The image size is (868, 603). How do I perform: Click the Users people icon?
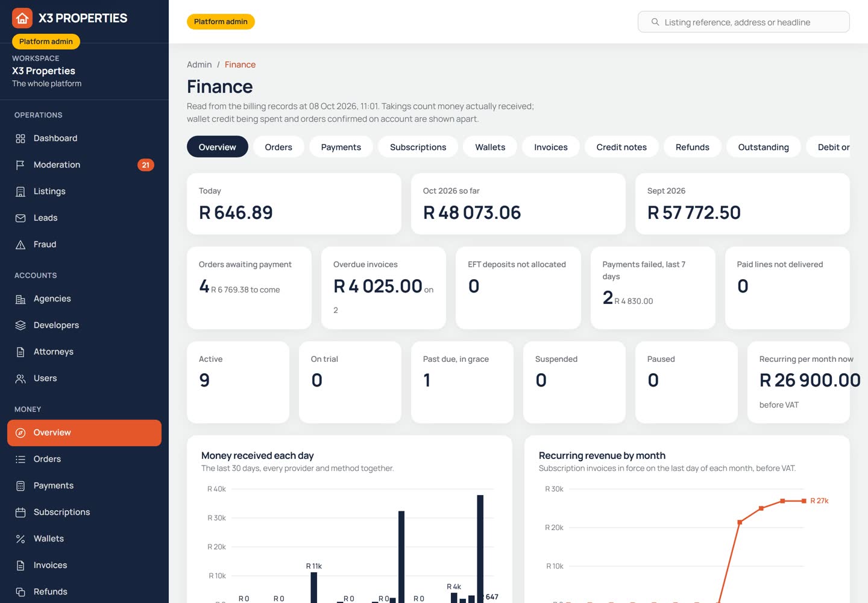[20, 379]
